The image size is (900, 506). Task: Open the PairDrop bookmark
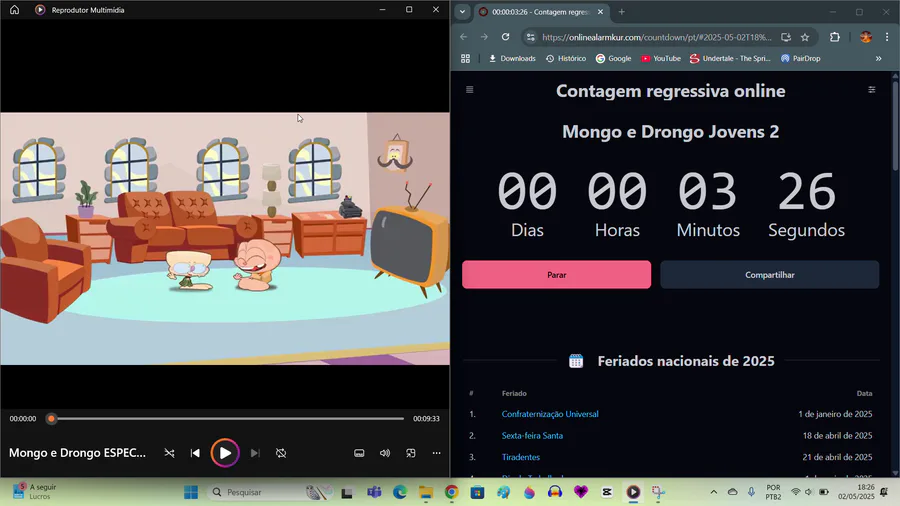click(x=801, y=59)
